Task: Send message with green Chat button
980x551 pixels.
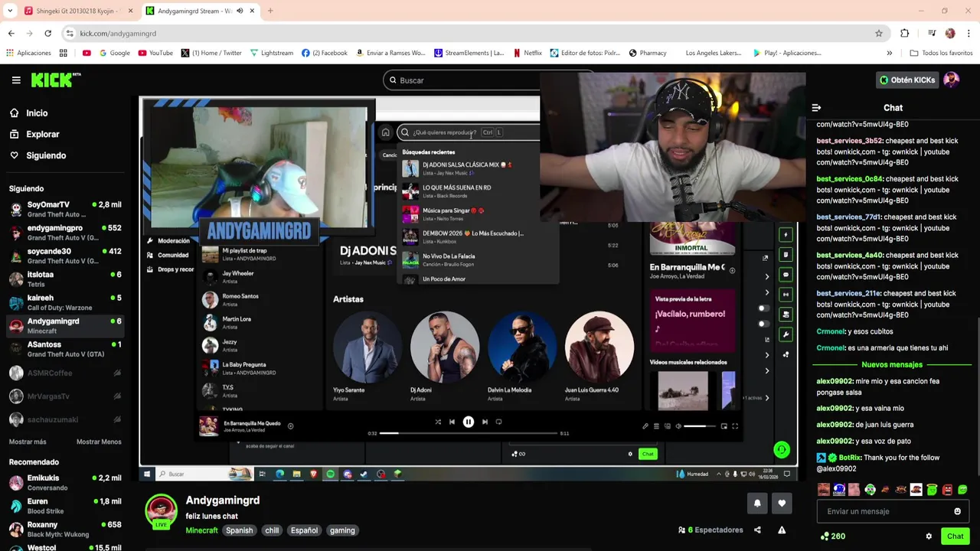Action: [x=955, y=536]
